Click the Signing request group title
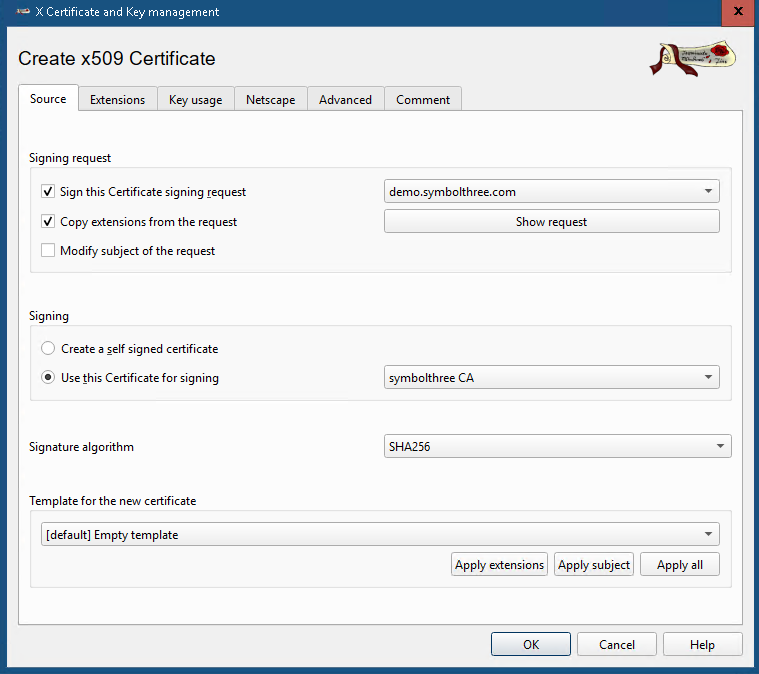The width and height of the screenshot is (759, 674). (70, 158)
